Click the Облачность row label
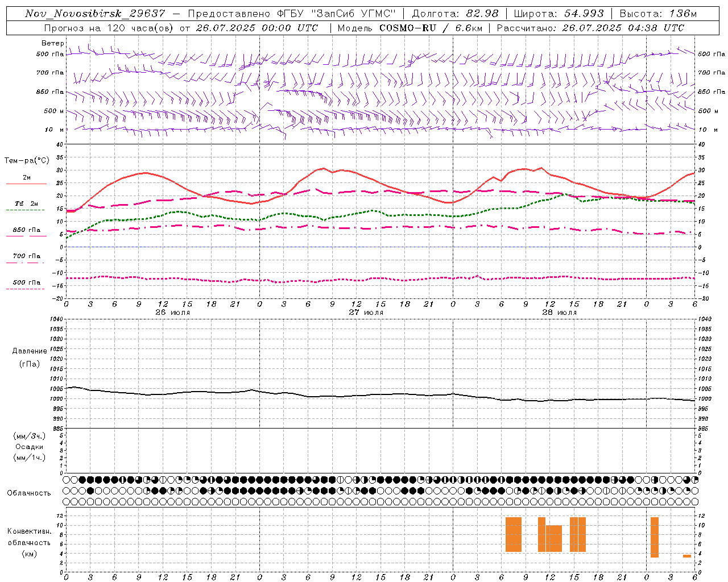Screen dimensions: 728x582 (x=29, y=493)
